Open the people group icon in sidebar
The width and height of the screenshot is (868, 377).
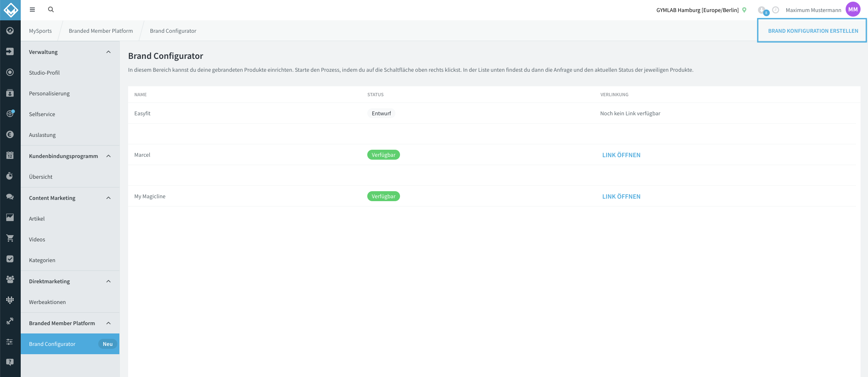click(x=10, y=280)
